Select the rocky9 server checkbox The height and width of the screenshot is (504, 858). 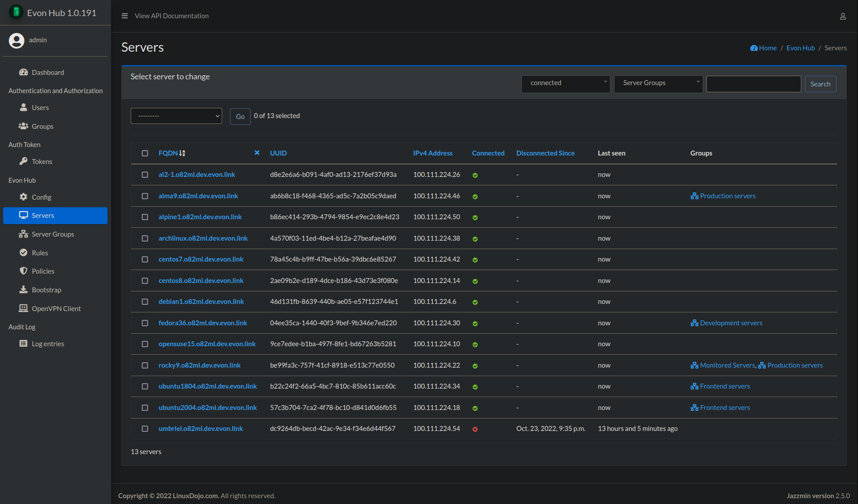[x=145, y=365]
